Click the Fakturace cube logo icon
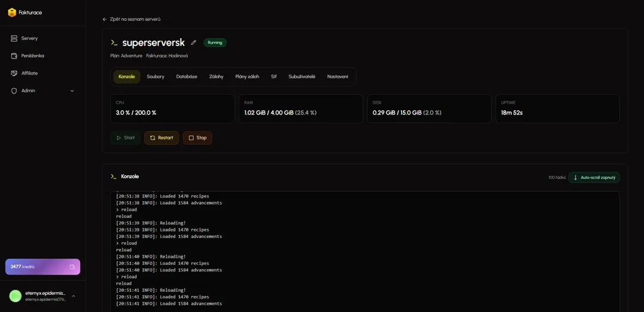Viewport: 644px width, 312px height. [x=12, y=13]
